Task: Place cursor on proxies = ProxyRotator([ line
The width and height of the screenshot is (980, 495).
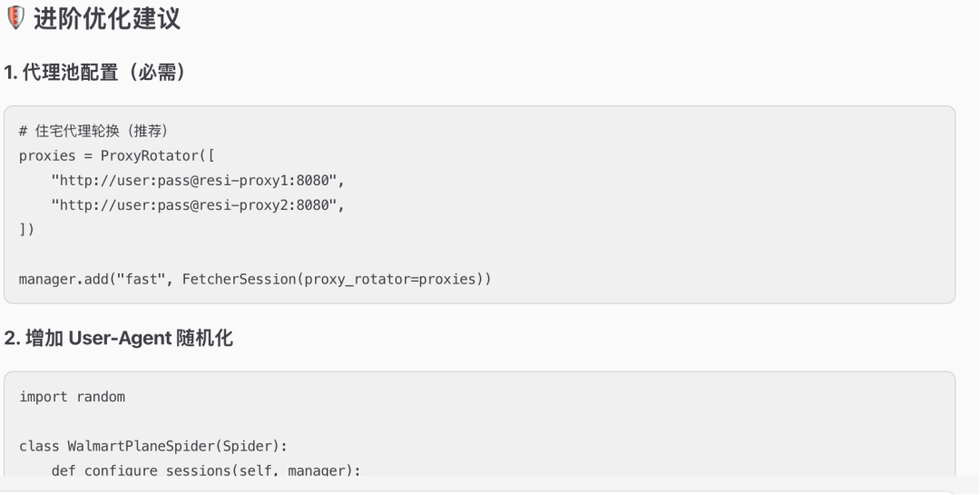Action: [x=117, y=156]
